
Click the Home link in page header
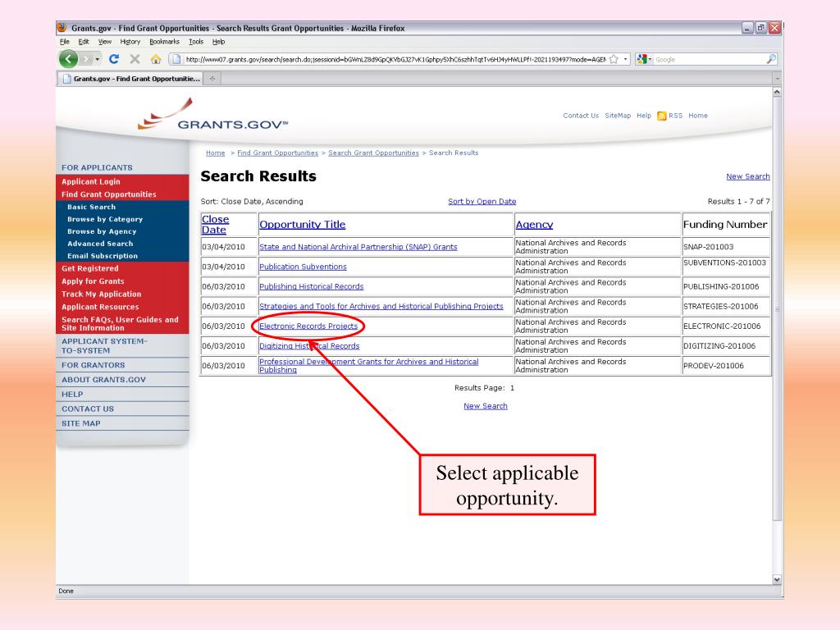(x=698, y=116)
